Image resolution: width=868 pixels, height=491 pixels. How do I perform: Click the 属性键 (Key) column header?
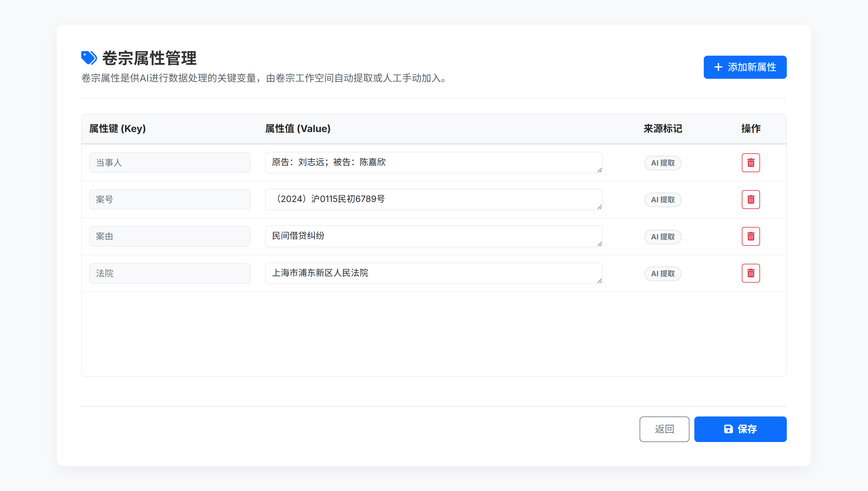click(117, 128)
